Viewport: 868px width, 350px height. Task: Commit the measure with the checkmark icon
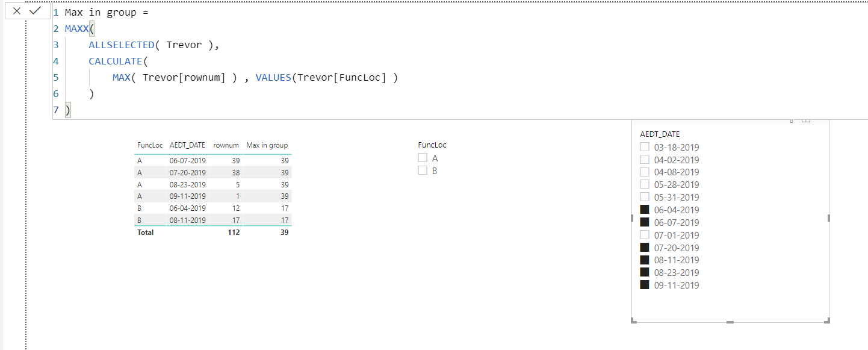35,11
